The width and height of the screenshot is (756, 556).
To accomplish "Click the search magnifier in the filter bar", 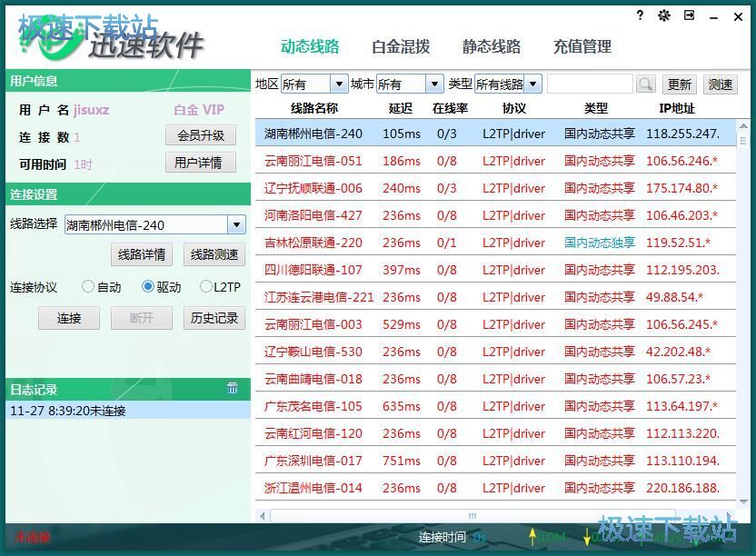I will coord(645,83).
